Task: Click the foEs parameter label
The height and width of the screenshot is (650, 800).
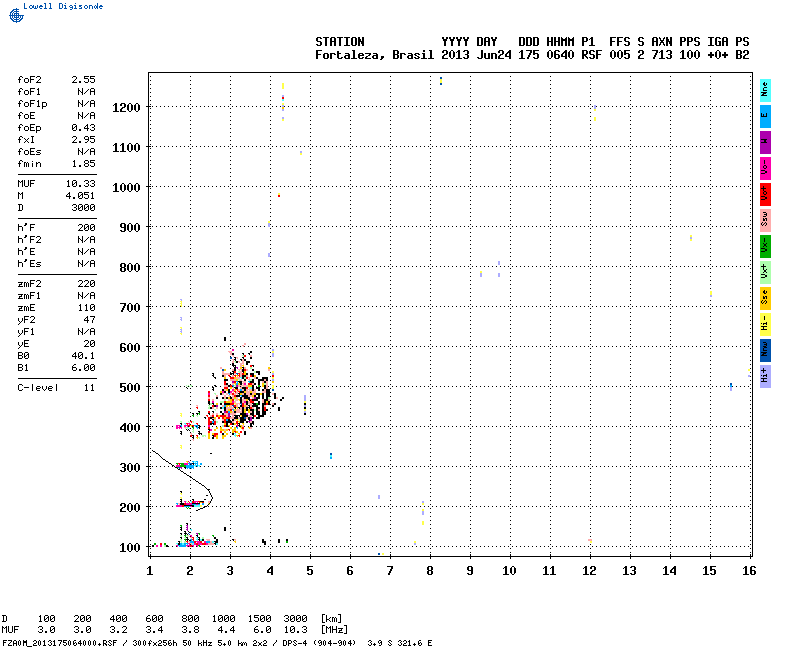Action: [29, 152]
